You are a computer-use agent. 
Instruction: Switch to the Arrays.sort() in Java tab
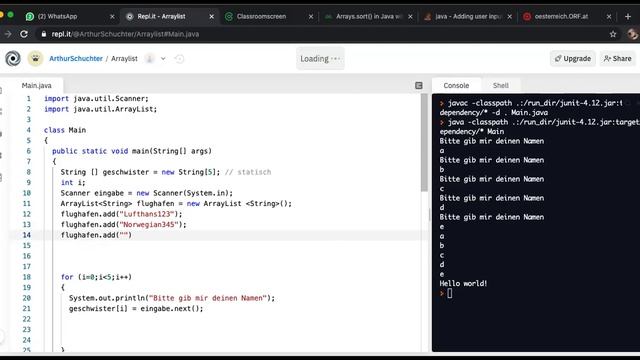[x=369, y=16]
